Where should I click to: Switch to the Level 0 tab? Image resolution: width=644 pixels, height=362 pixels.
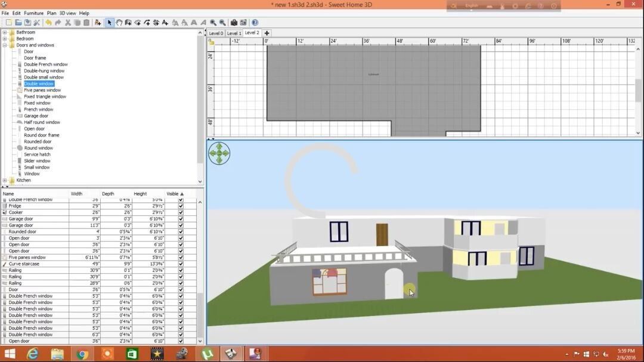(216, 33)
